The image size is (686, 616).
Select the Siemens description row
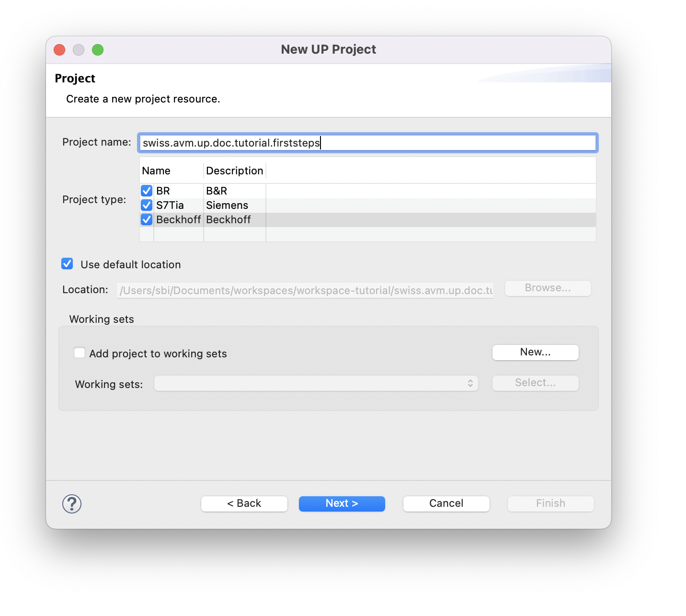coord(227,205)
